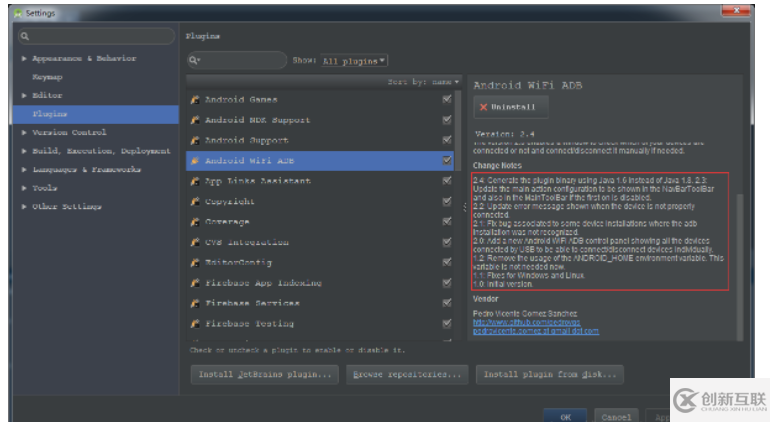Click the Android Support plugin icon
The image size is (770, 422).
click(195, 141)
